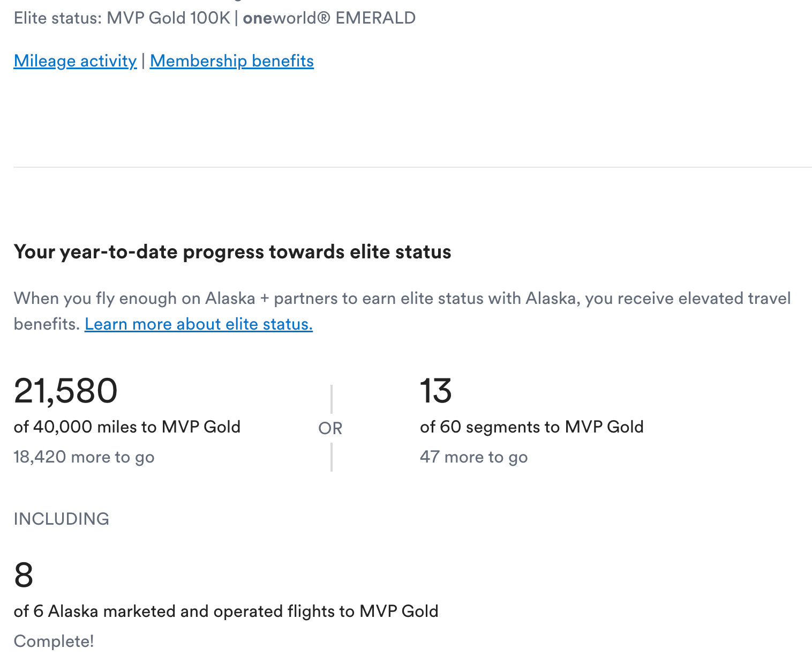Open the Mileage activity link
The image size is (812, 671).
click(x=74, y=61)
